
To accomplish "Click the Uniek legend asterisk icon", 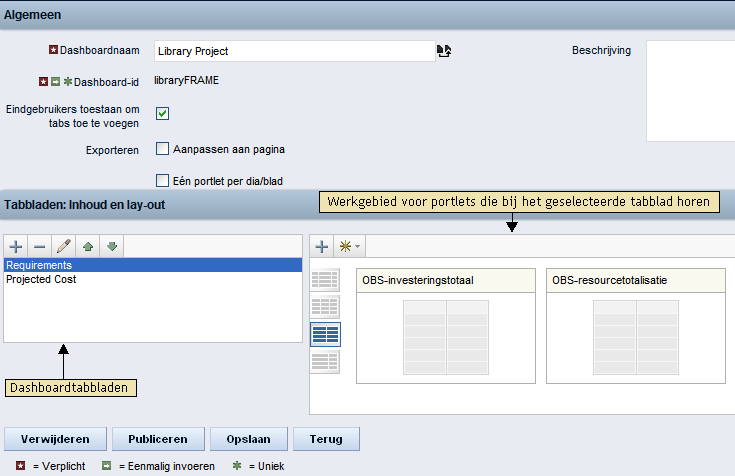I will (x=237, y=466).
